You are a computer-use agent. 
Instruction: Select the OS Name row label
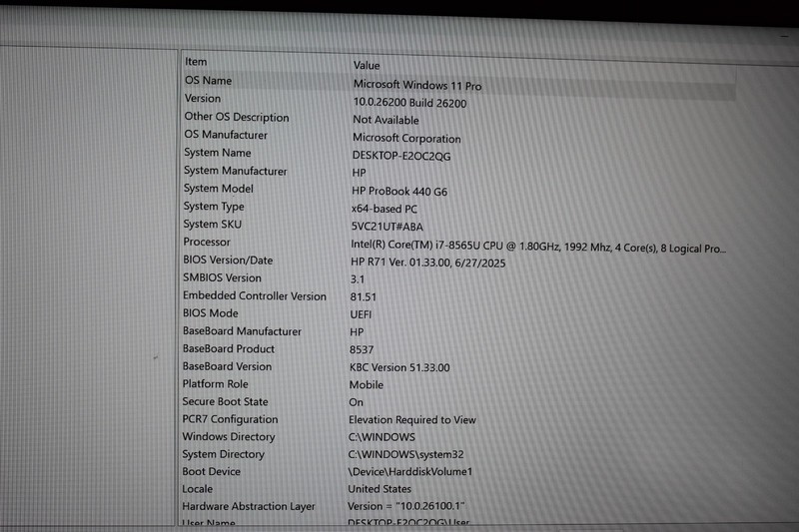click(x=208, y=81)
